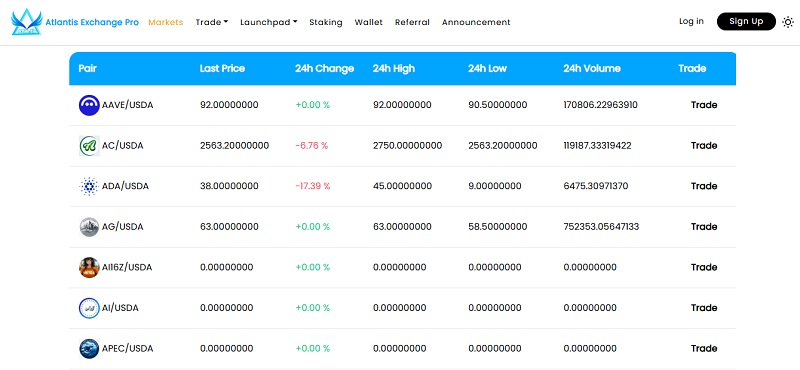Select the AG/USDA pair name
Screen dimensions: 800x370
122,227
